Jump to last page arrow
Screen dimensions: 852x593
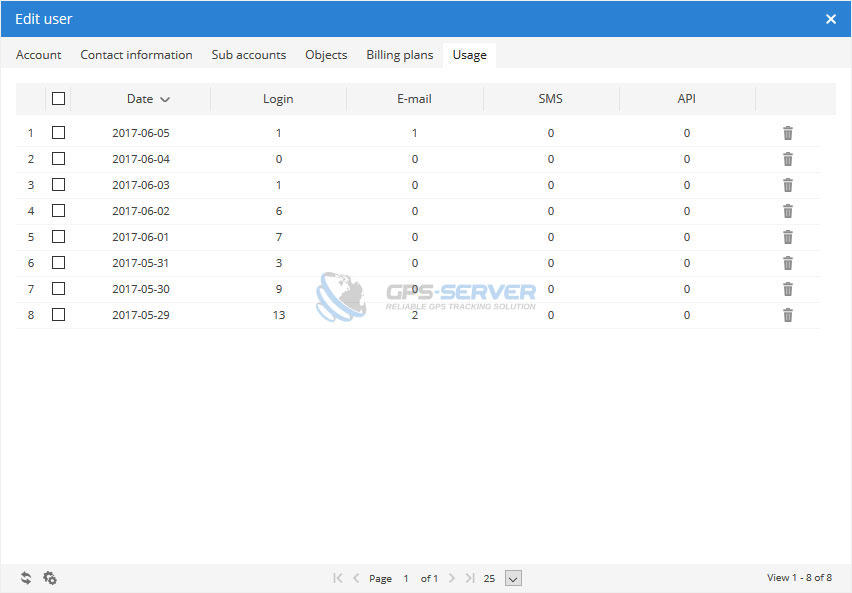tap(470, 578)
